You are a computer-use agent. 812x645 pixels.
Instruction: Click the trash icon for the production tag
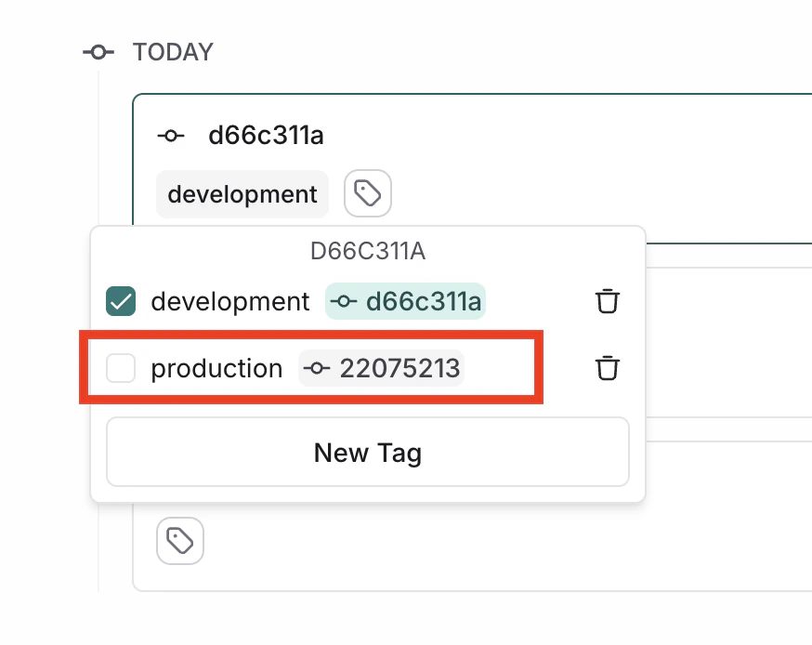click(607, 368)
